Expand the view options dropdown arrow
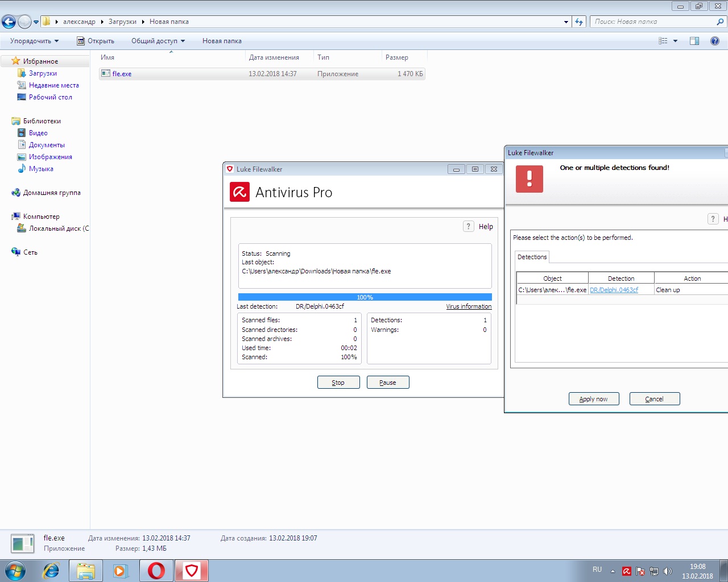 (x=676, y=41)
